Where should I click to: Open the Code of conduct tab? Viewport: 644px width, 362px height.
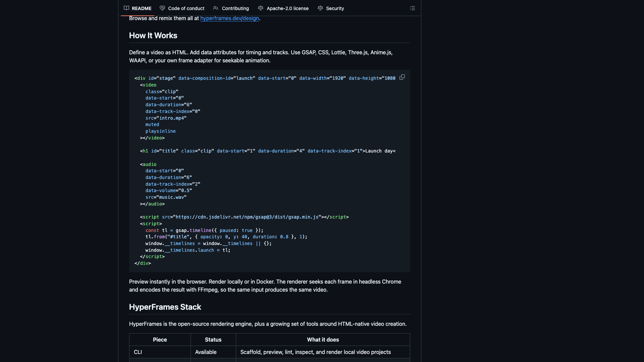pos(182,8)
